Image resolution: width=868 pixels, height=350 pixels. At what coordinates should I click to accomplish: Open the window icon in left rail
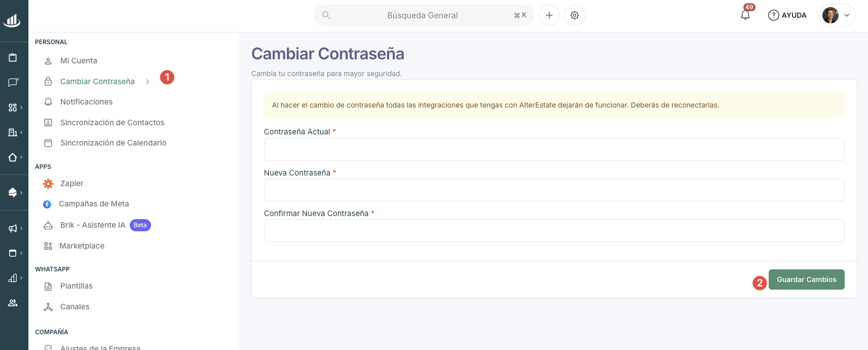click(13, 253)
